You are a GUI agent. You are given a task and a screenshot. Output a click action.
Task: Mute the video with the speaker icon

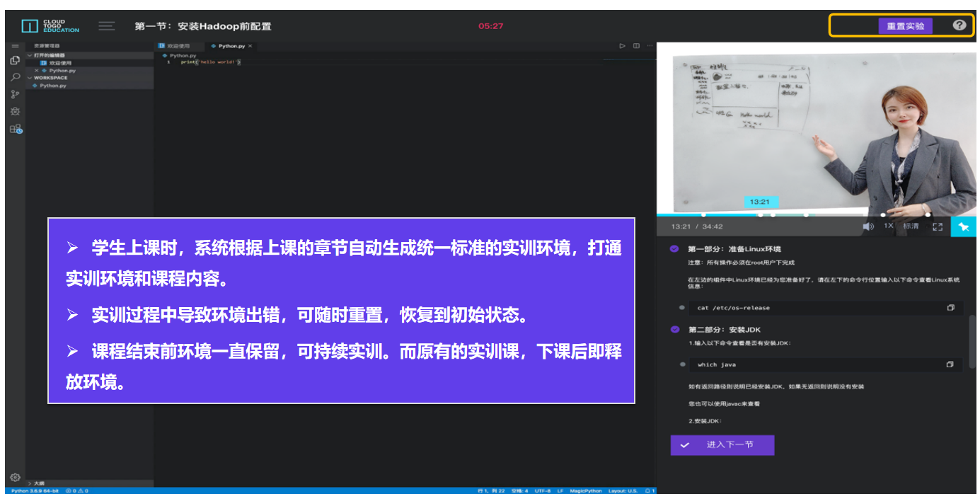click(x=867, y=226)
